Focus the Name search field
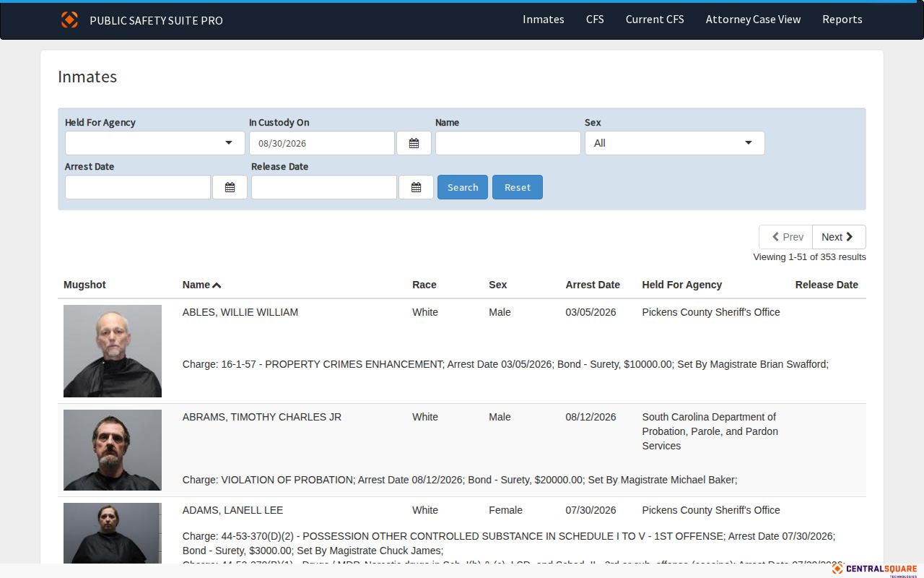 pos(508,143)
